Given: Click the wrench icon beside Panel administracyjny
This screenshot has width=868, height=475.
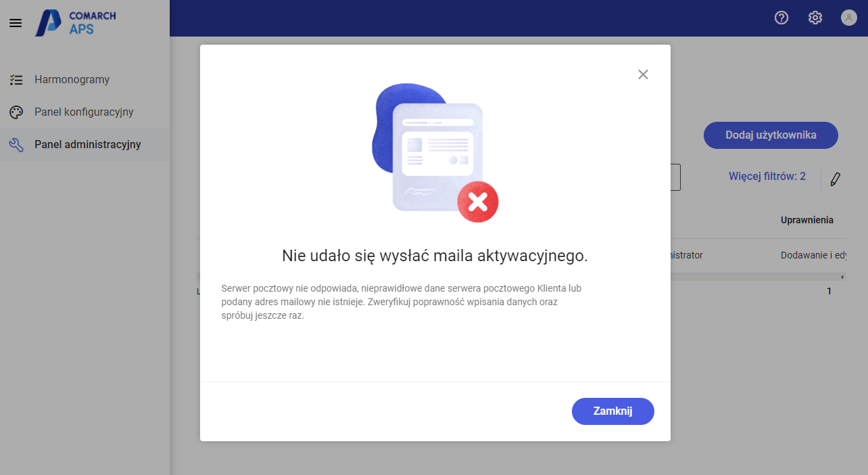Looking at the screenshot, I should [x=16, y=144].
